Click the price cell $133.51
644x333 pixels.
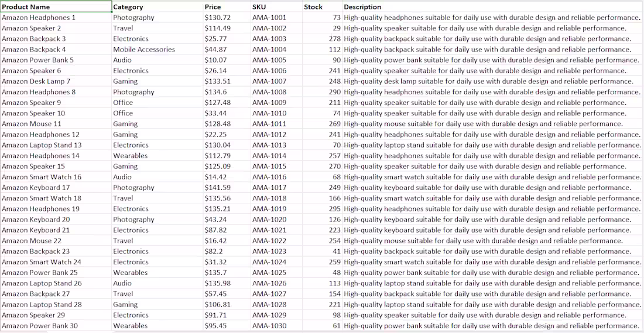tap(227, 81)
